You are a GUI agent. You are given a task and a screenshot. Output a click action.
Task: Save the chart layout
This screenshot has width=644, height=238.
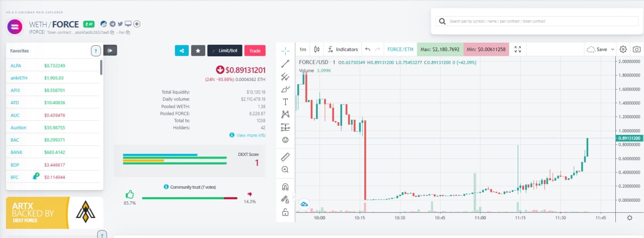(x=597, y=49)
